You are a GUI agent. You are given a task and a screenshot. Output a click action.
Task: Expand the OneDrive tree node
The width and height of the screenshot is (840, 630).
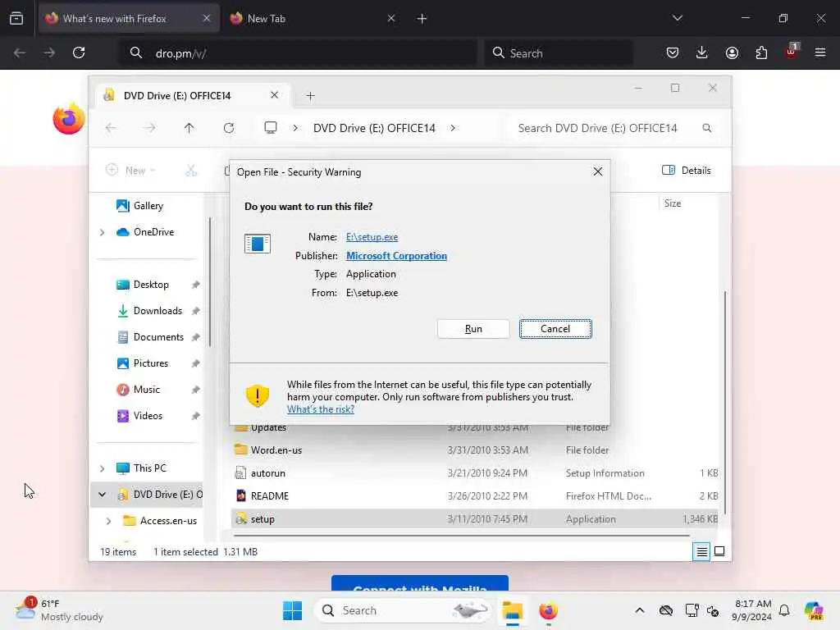103,232
